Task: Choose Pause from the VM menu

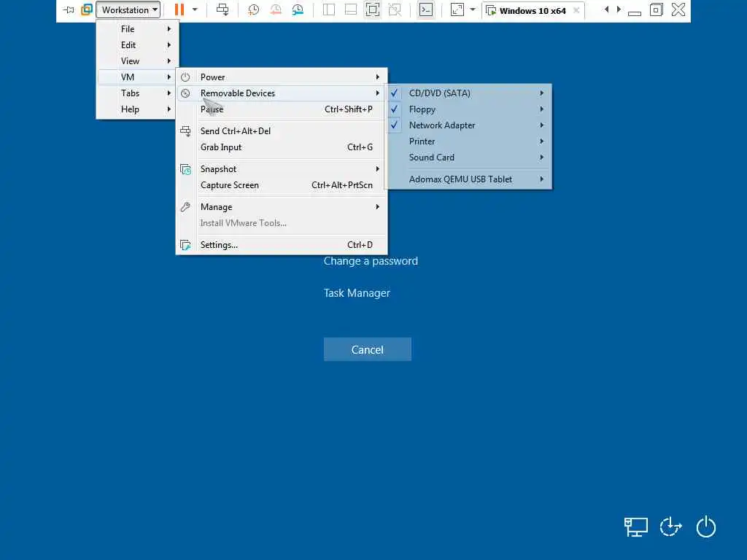Action: pyautogui.click(x=282, y=109)
